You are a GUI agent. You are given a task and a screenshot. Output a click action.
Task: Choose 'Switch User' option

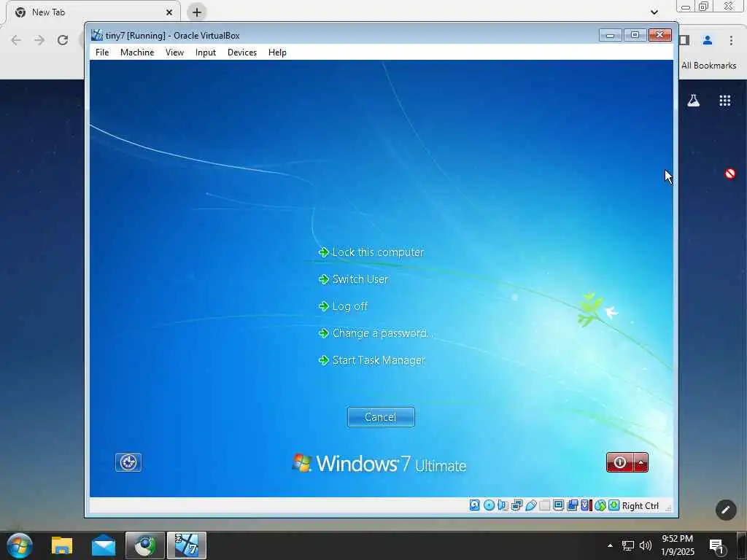click(360, 279)
